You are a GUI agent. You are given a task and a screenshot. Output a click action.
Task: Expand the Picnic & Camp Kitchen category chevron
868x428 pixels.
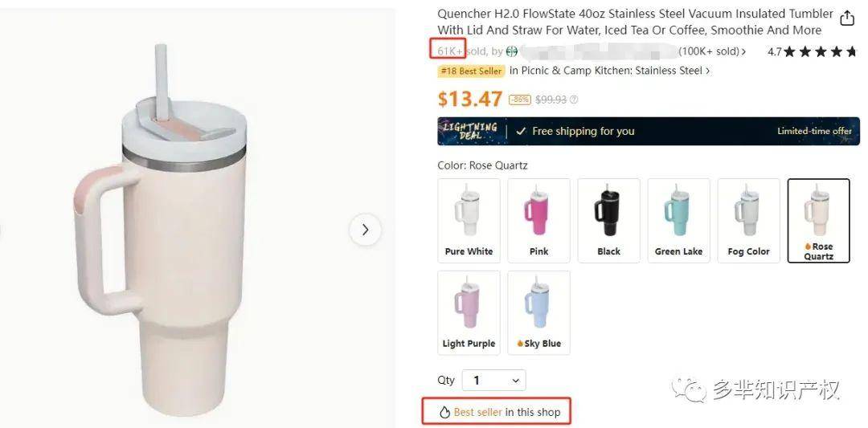708,71
